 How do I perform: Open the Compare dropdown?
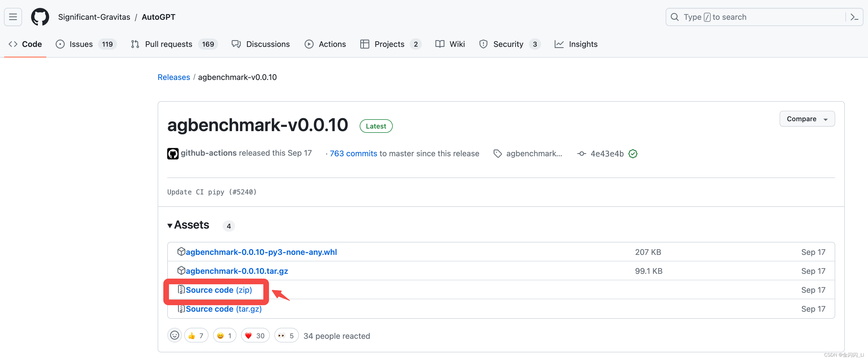(x=807, y=119)
